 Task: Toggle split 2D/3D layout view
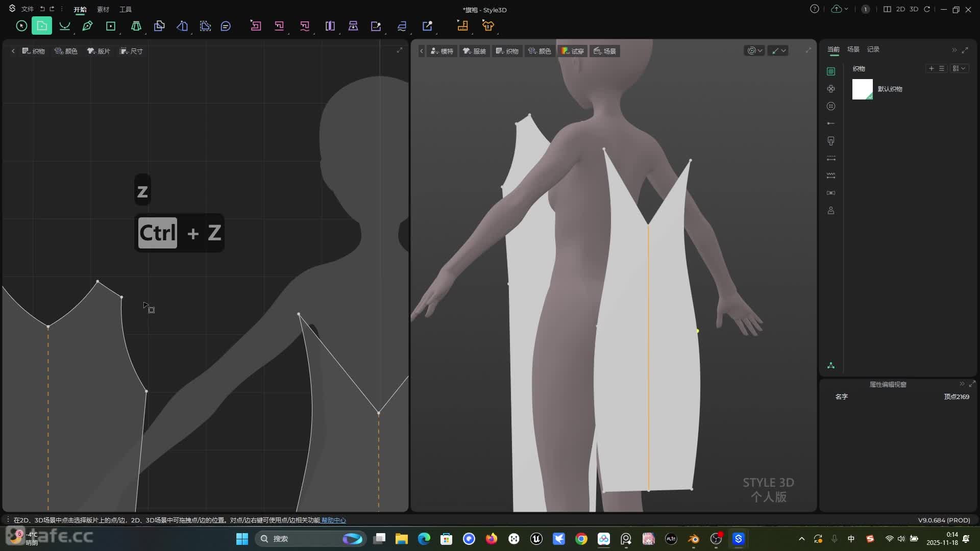(887, 9)
